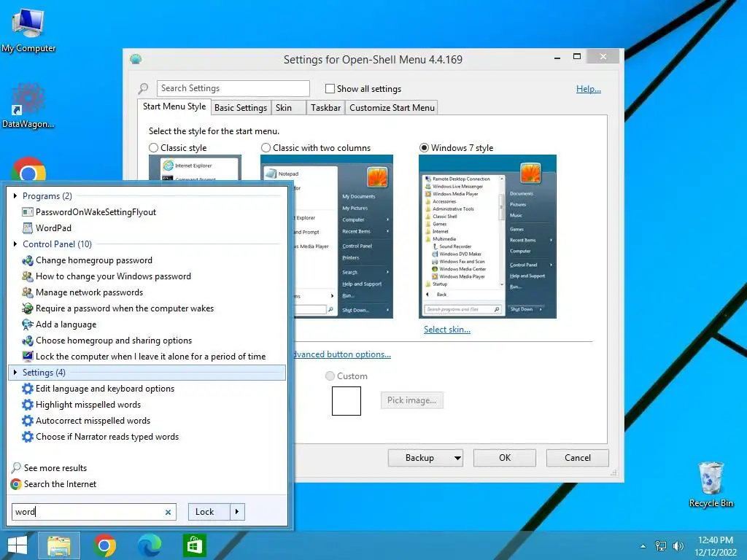The image size is (747, 560).
Task: Open Edit language and keyboard options
Action: pos(105,389)
